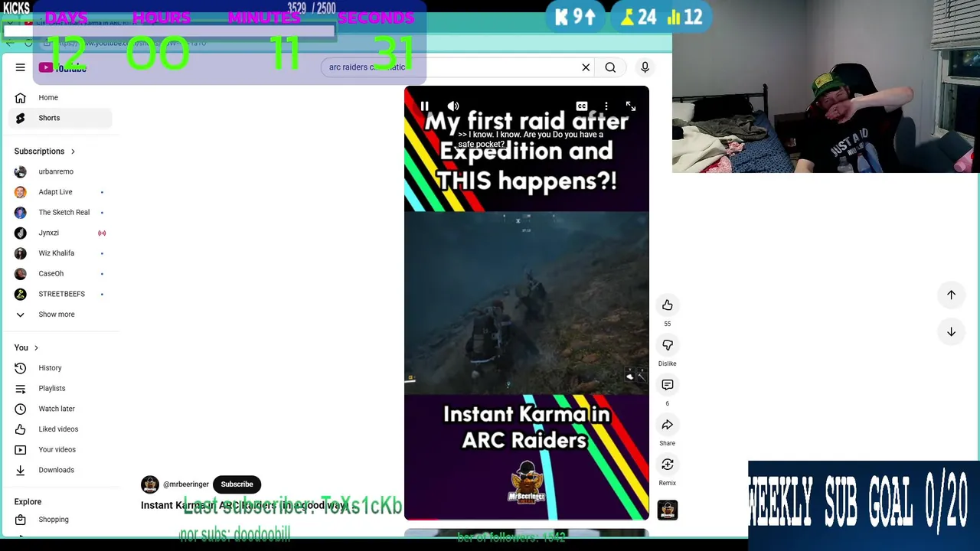The height and width of the screenshot is (551, 980).
Task: Expand the You section
Action: point(26,347)
